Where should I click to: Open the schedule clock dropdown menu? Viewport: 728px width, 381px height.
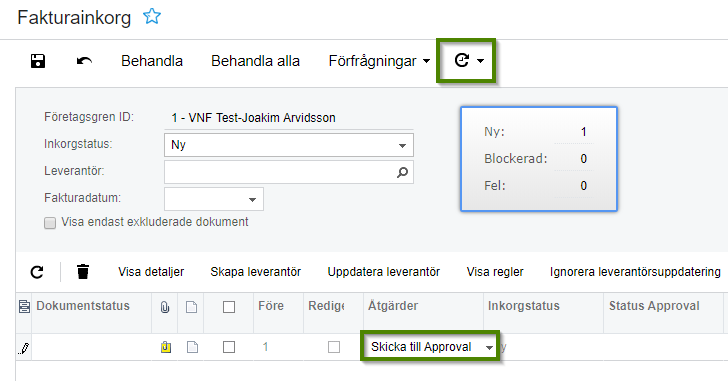pos(468,61)
